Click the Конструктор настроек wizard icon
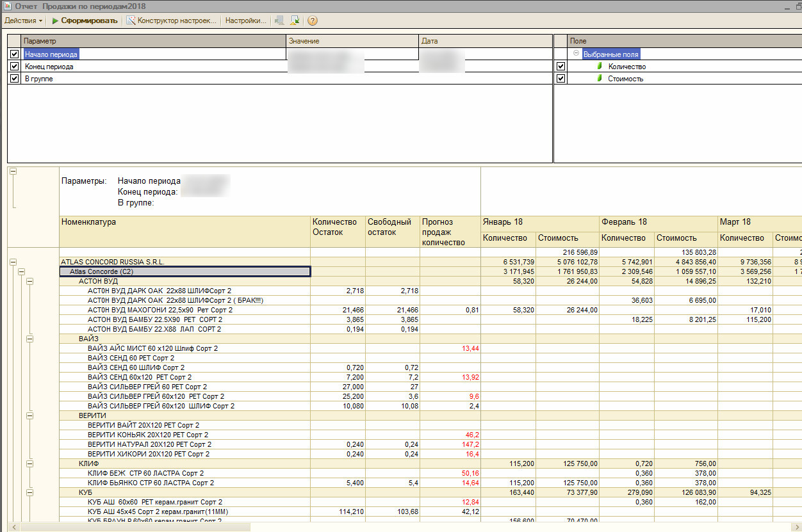Image resolution: width=802 pixels, height=532 pixels. coord(131,20)
